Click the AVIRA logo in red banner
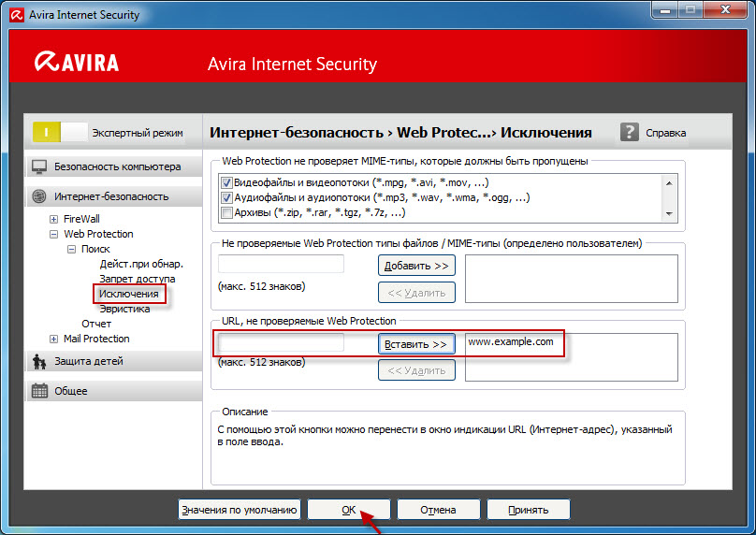Image resolution: width=756 pixels, height=535 pixels. (x=77, y=62)
